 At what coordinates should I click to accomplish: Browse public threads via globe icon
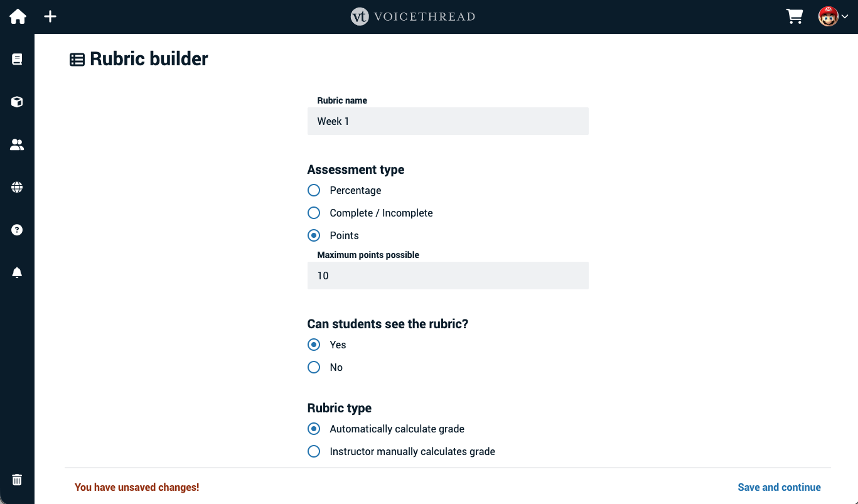[17, 186]
